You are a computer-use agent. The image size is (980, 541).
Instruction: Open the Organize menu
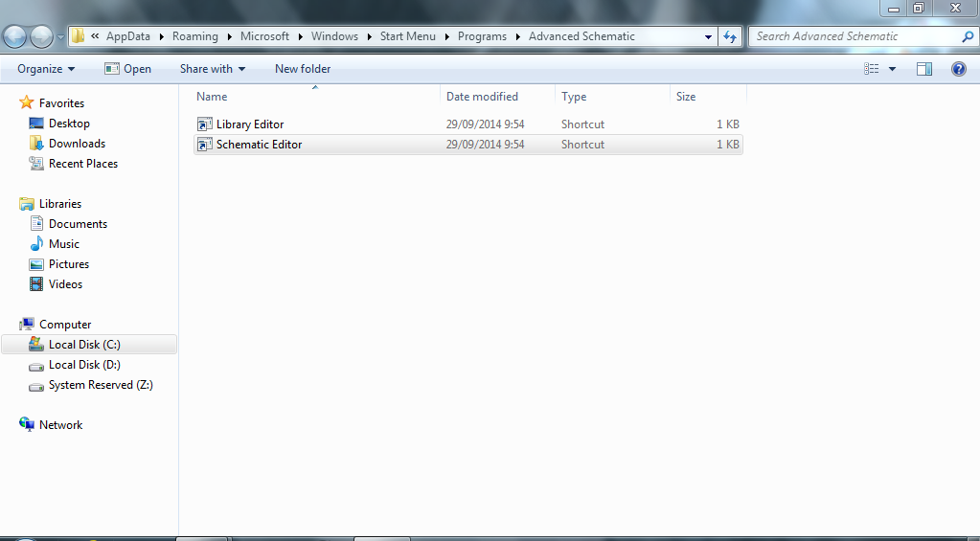point(46,69)
